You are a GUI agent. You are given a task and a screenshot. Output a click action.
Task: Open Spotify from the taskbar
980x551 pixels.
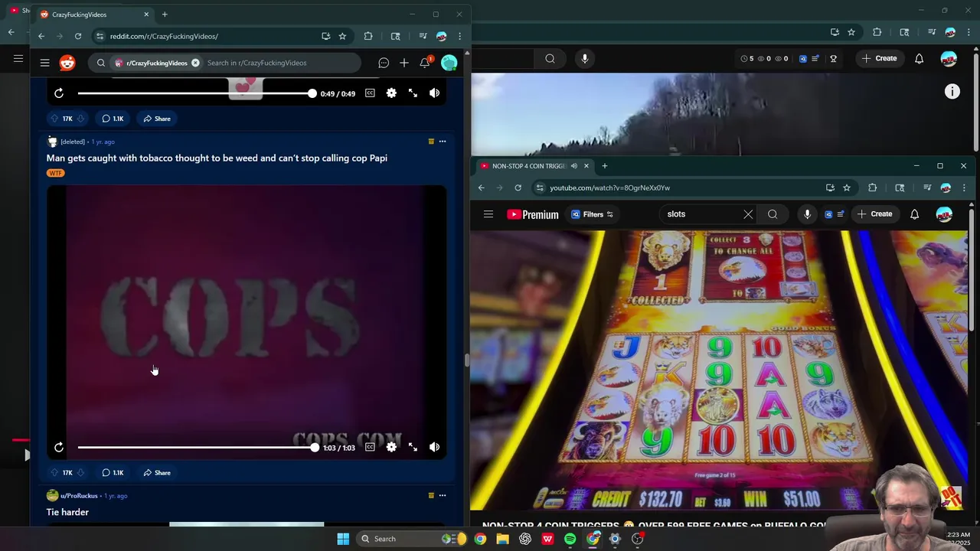(570, 539)
